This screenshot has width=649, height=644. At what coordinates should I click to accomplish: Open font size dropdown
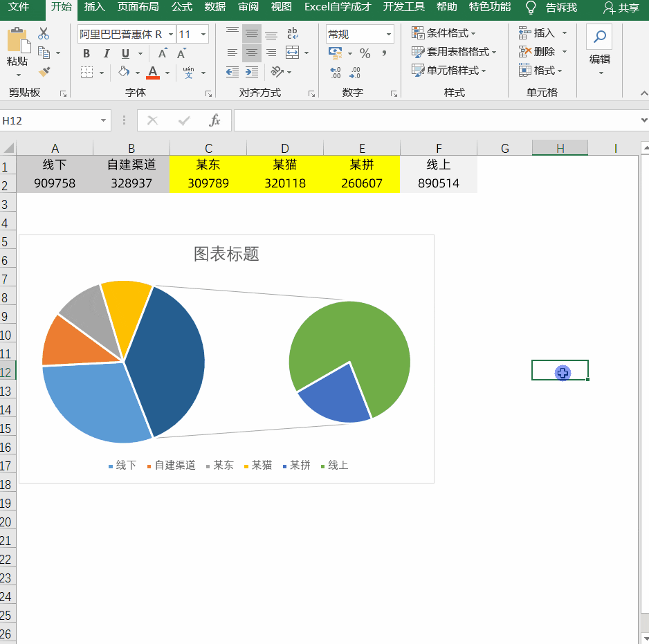tap(203, 35)
